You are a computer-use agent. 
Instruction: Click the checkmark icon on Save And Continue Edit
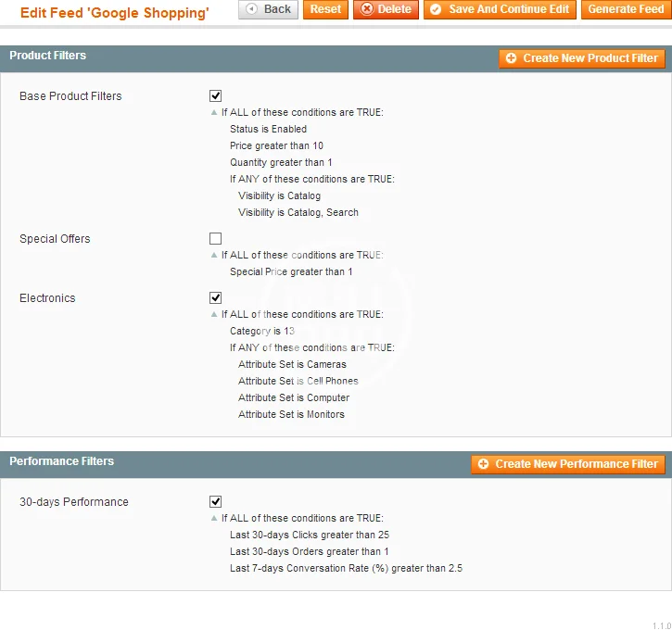pyautogui.click(x=437, y=9)
